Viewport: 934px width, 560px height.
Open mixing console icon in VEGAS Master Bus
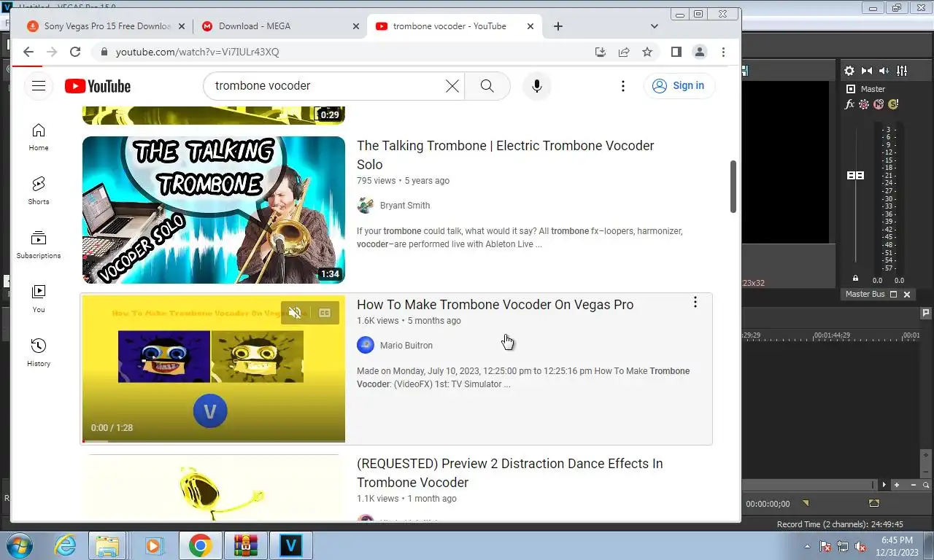(902, 71)
